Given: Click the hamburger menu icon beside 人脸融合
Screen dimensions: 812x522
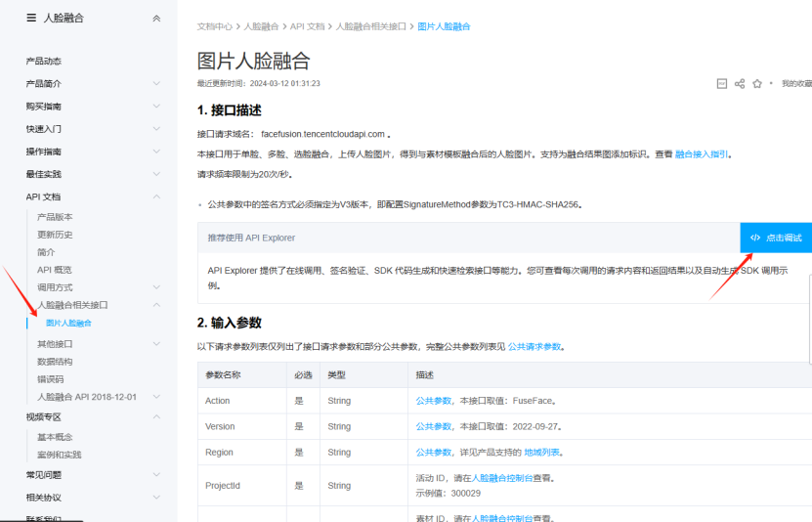Looking at the screenshot, I should point(31,18).
